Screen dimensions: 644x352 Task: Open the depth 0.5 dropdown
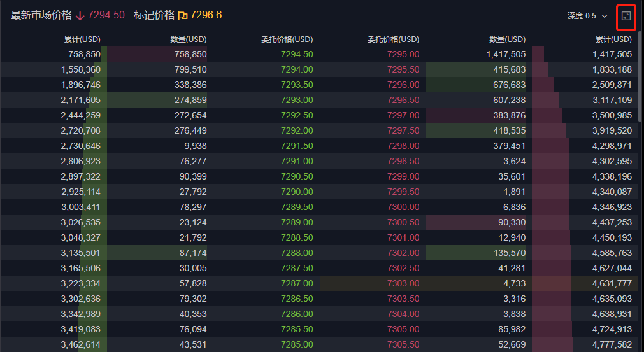[x=587, y=16]
